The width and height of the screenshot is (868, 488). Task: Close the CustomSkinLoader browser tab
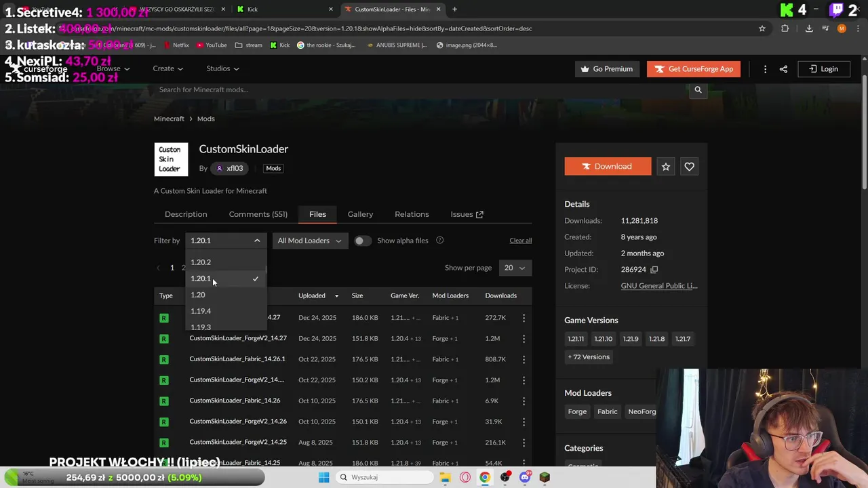[439, 9]
